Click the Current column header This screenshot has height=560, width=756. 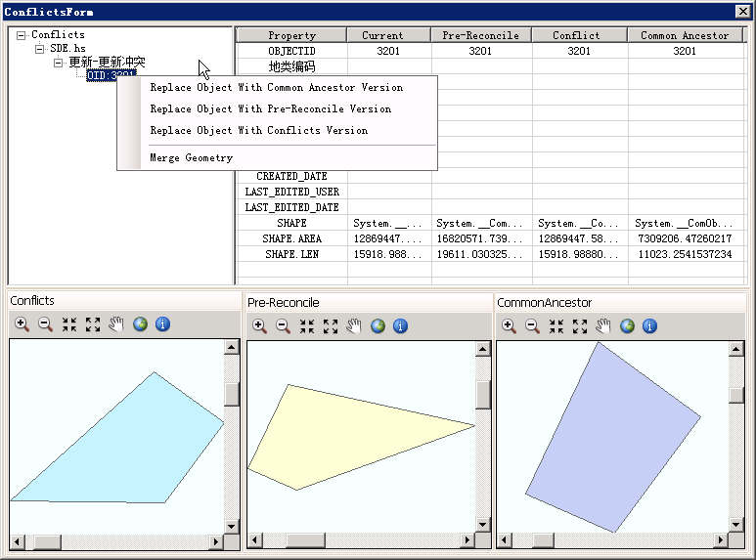388,35
